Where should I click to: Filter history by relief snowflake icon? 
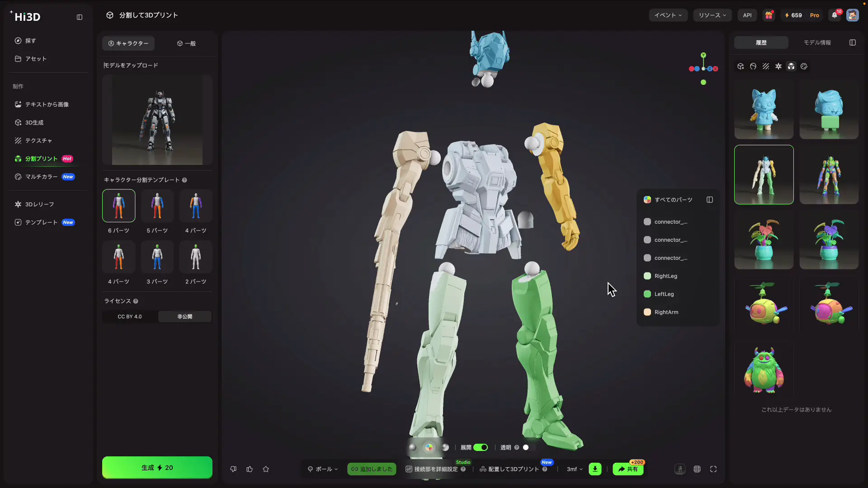click(x=778, y=66)
